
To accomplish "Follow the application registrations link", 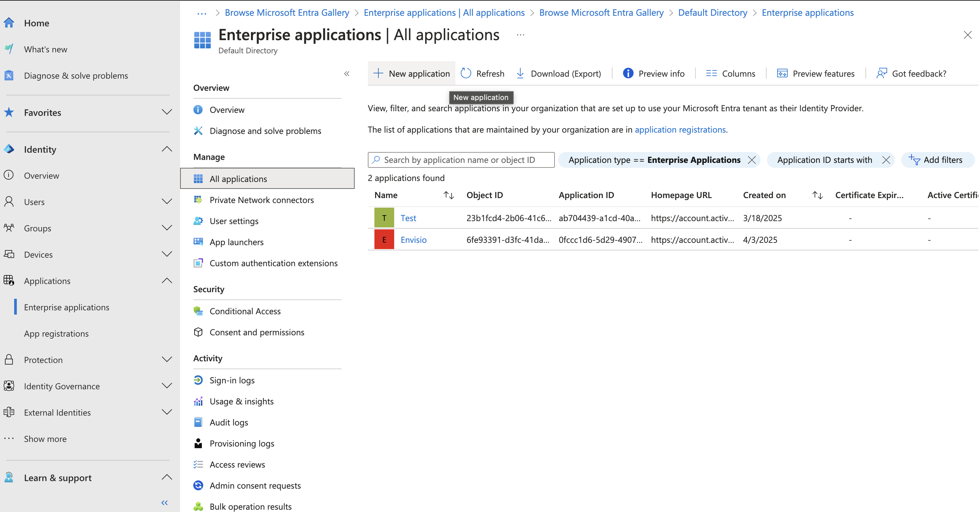I will 680,130.
